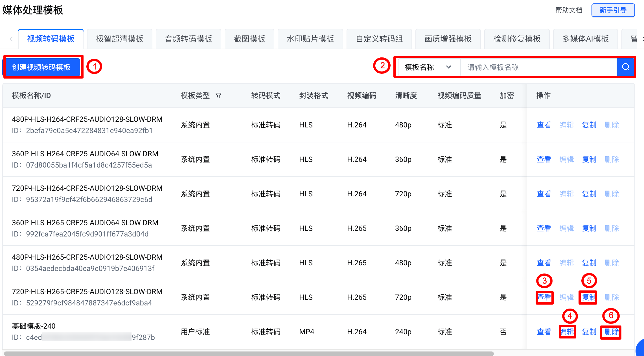The width and height of the screenshot is (644, 356).
Task: Click 复制 for 480P-HLS-H265 template
Action: click(589, 263)
